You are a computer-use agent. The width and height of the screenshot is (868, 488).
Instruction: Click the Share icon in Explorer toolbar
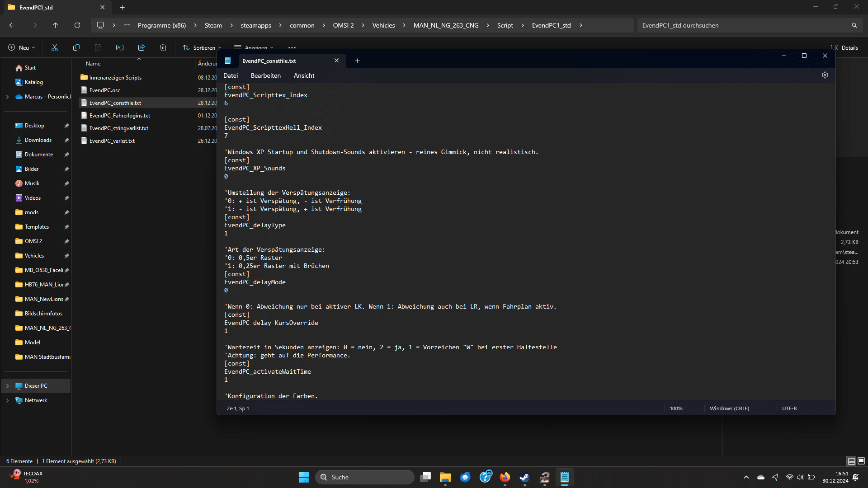(x=142, y=47)
